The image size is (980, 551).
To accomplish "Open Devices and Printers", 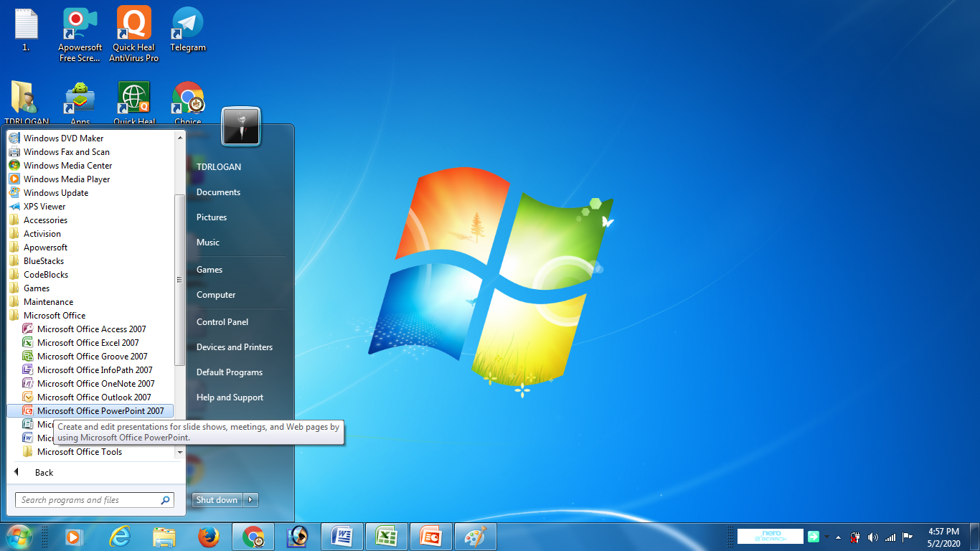I will pos(235,347).
